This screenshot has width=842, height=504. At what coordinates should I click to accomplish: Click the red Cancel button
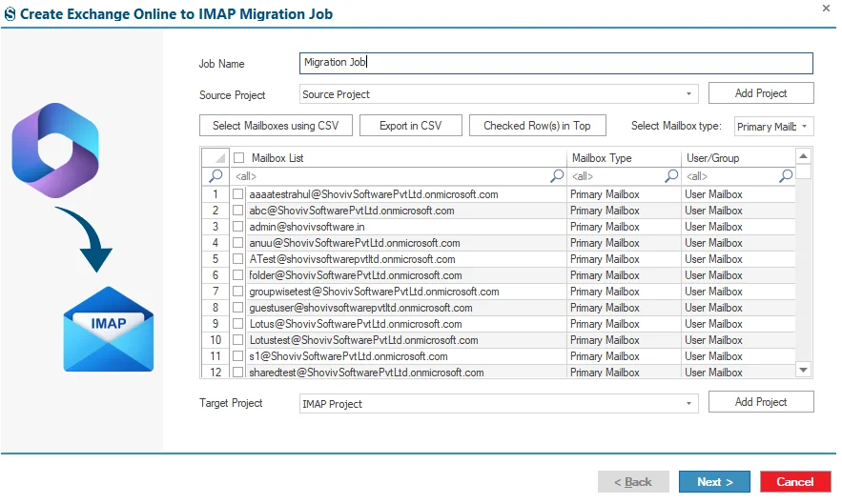(x=795, y=481)
